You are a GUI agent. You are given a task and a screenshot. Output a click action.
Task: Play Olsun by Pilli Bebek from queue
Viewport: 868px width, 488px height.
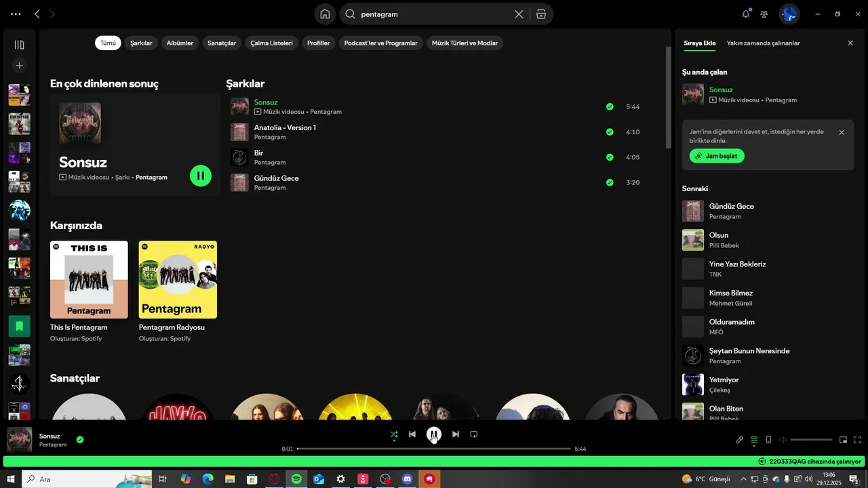[768, 240]
